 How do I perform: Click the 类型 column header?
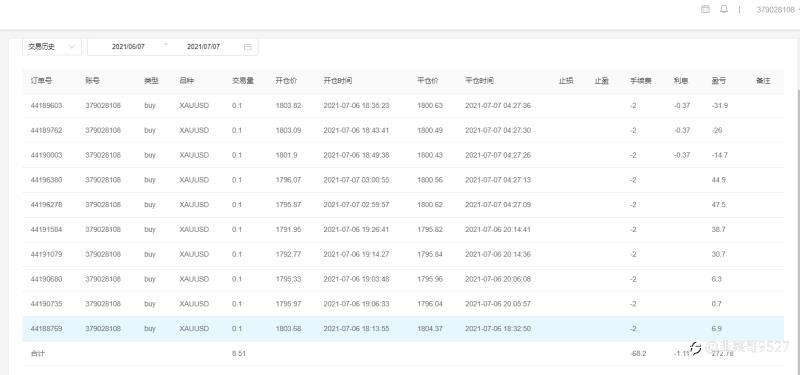pos(151,81)
